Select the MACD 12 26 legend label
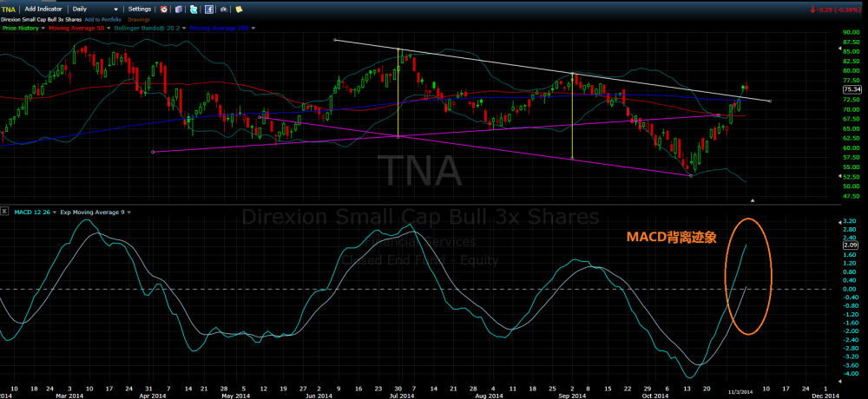This screenshot has width=868, height=399. pyautogui.click(x=32, y=213)
